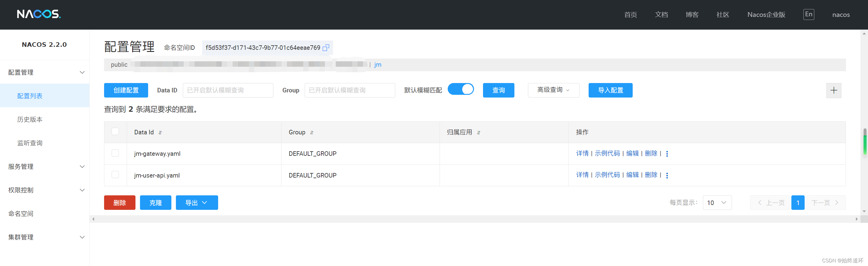
Task: Expand the 服务管理 sidebar section
Action: [45, 167]
